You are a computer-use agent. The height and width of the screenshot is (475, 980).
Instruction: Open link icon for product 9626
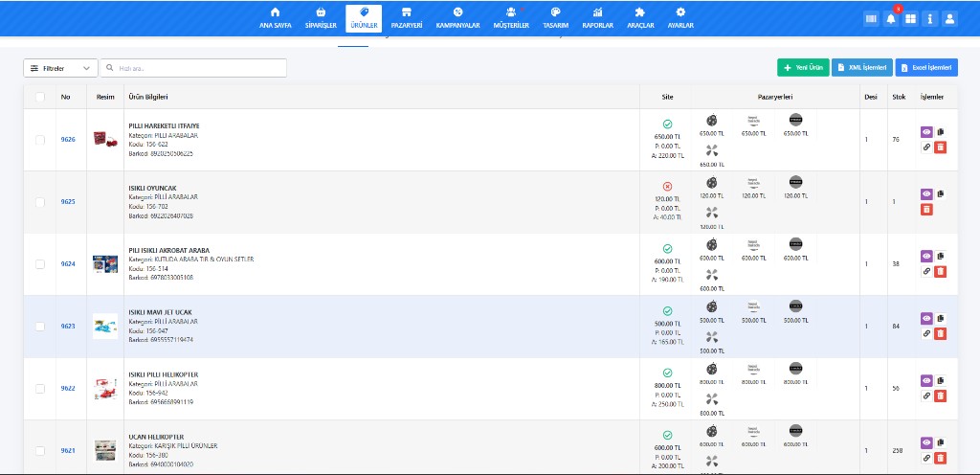(x=926, y=147)
